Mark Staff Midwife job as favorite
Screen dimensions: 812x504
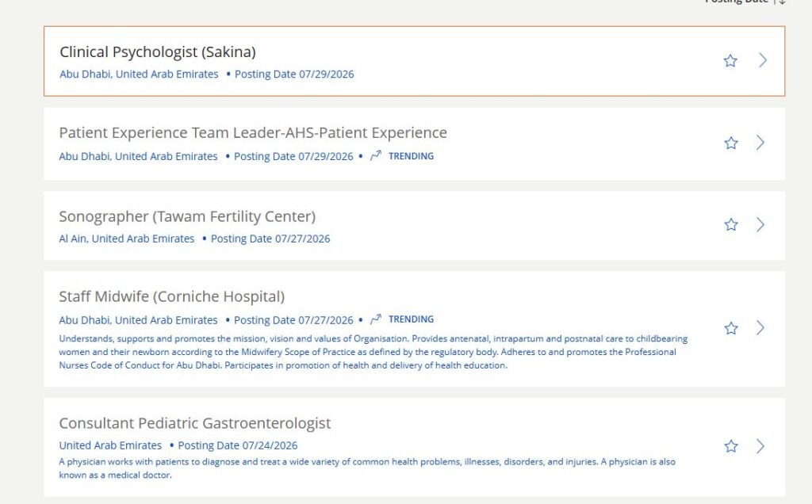(730, 328)
